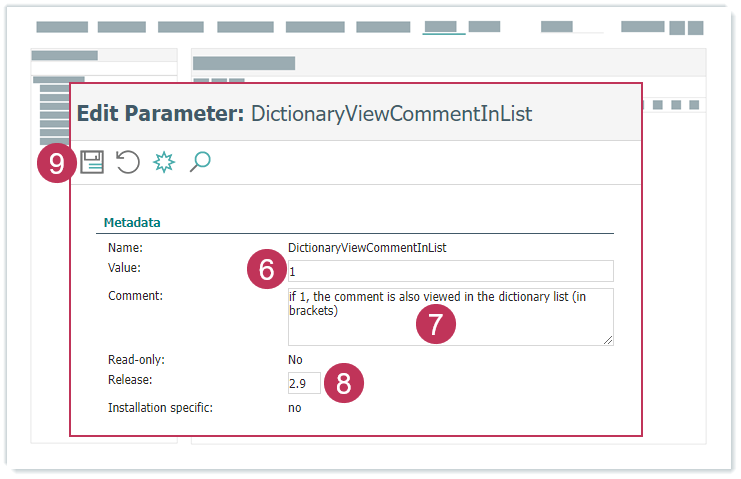Click the floppy disk Save icon
The height and width of the screenshot is (479, 741).
point(92,162)
